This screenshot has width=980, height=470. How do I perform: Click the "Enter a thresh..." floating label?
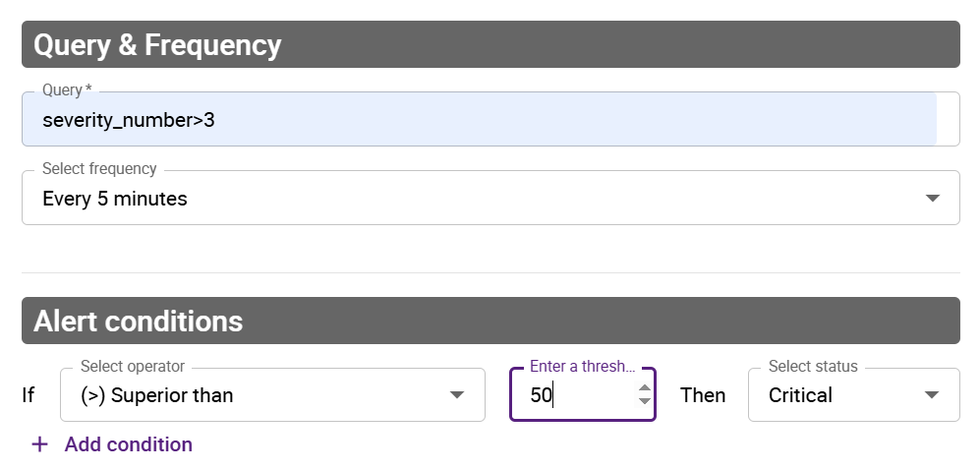point(582,367)
